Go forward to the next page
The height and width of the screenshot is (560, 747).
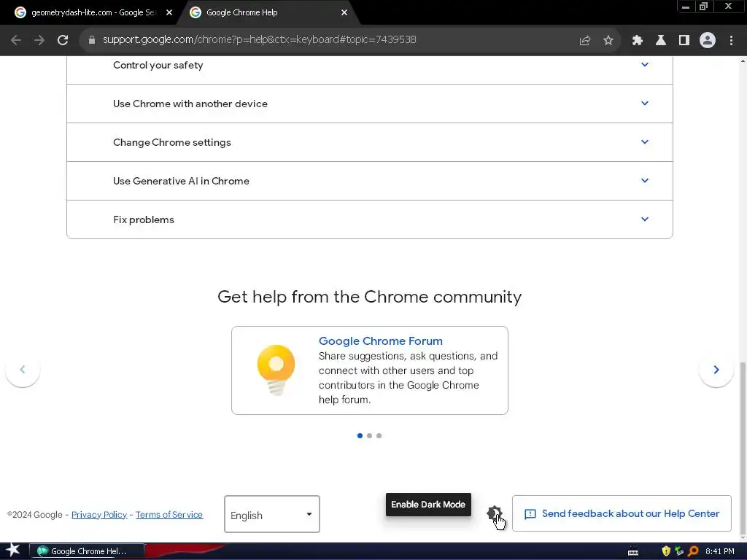pos(39,40)
